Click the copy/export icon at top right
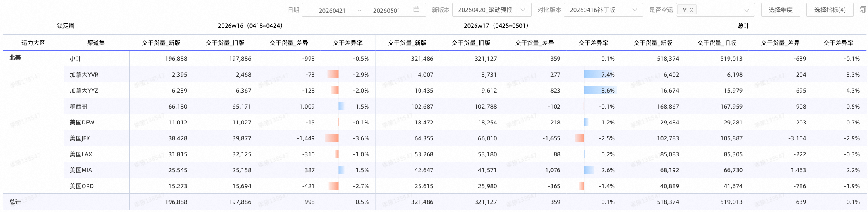 [x=862, y=10]
